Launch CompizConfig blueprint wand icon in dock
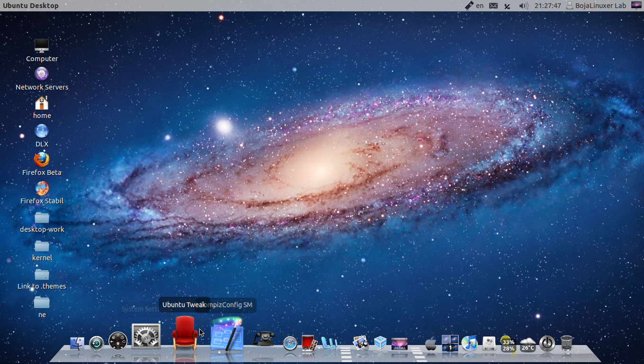 click(x=227, y=334)
